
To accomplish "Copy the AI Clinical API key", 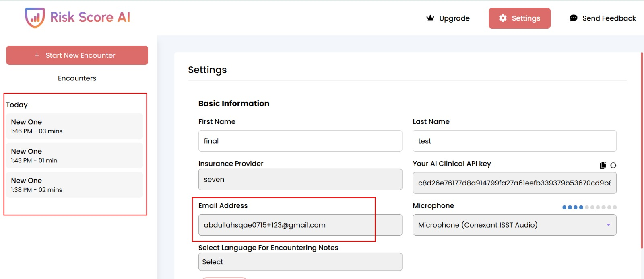I will click(603, 165).
